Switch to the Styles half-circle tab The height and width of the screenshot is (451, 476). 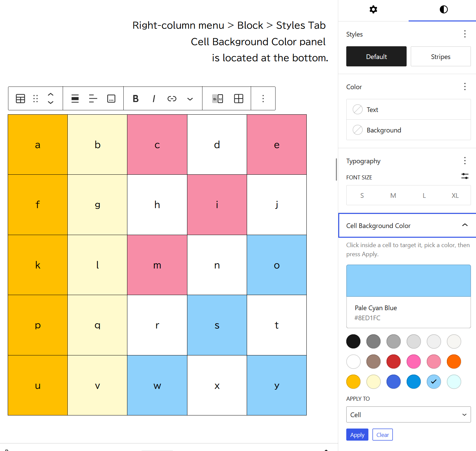443,9
